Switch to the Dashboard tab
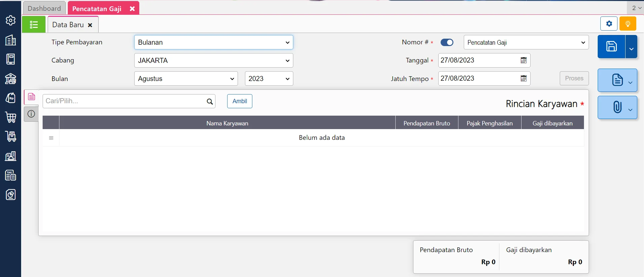Screen dimensions: 644x277 tap(44, 8)
